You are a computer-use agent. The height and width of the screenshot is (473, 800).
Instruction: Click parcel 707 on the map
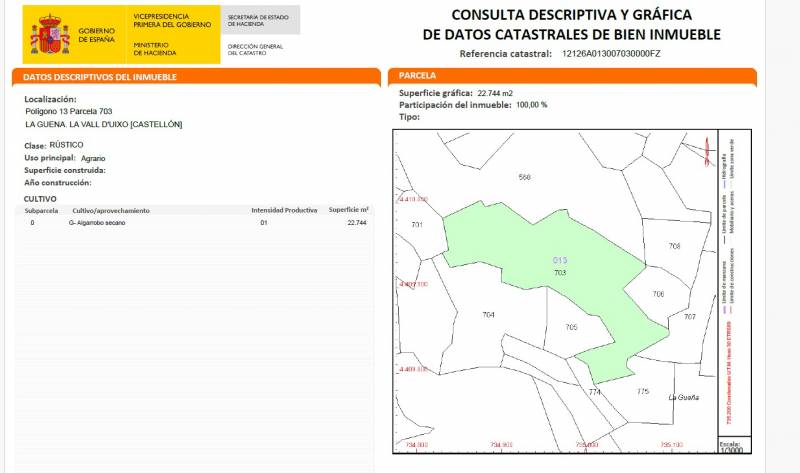[x=690, y=317]
